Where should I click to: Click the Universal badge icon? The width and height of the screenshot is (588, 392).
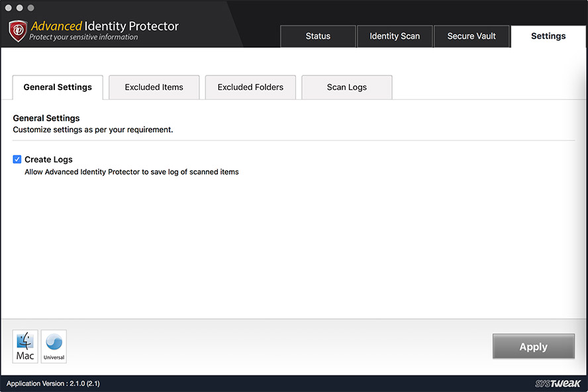click(x=54, y=346)
